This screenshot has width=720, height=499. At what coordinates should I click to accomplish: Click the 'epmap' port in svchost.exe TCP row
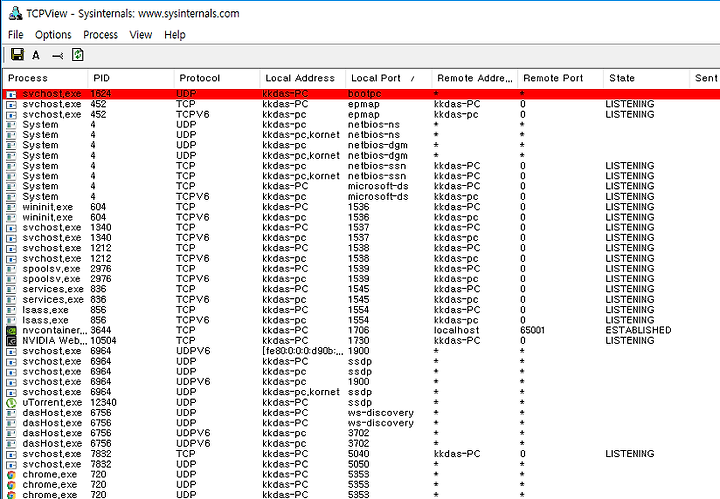364,104
